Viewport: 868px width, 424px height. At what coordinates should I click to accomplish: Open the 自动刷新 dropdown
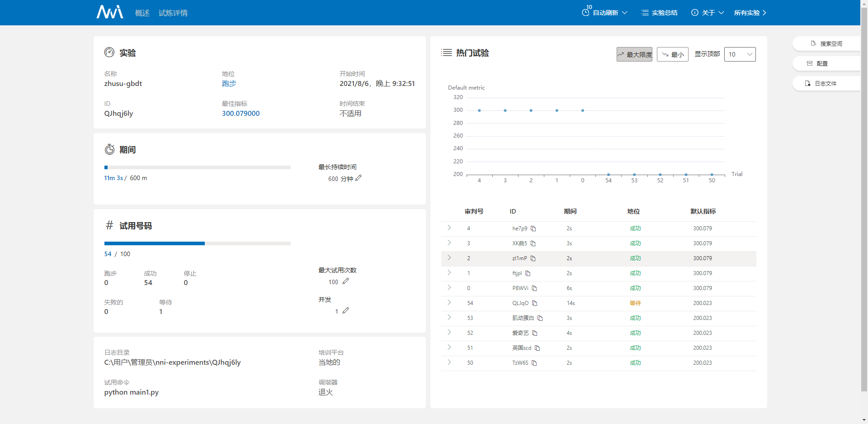[x=610, y=13]
